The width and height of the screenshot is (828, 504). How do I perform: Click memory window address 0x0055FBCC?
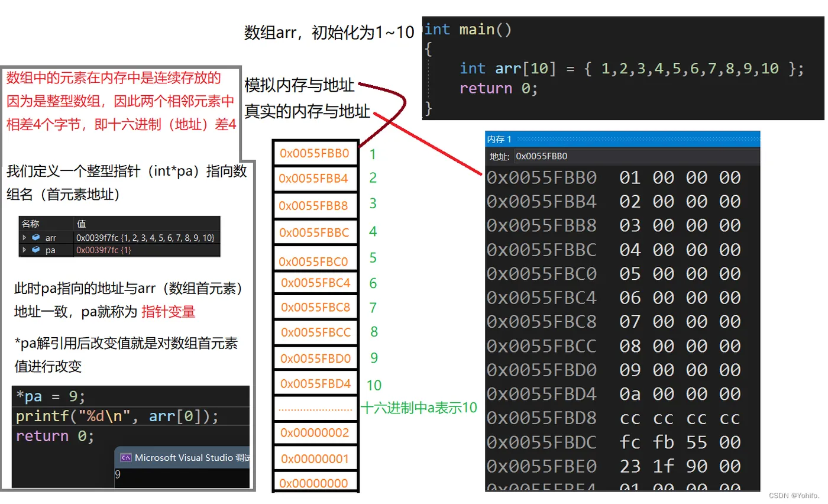(x=542, y=345)
